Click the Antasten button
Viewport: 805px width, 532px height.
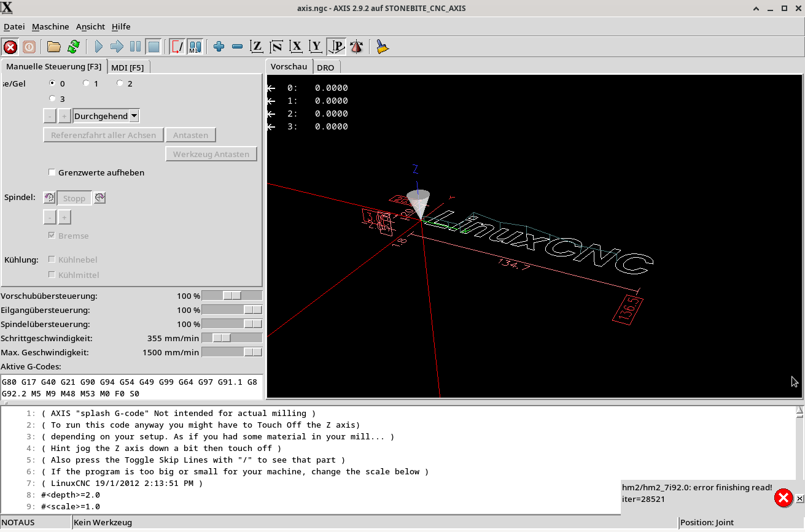coord(190,135)
